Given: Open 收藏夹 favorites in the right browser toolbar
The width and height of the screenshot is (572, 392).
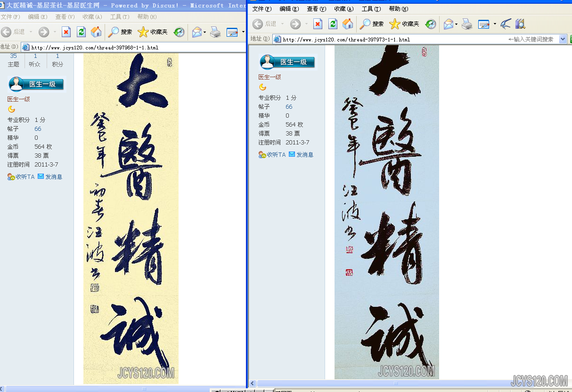Looking at the screenshot, I should pos(404,24).
